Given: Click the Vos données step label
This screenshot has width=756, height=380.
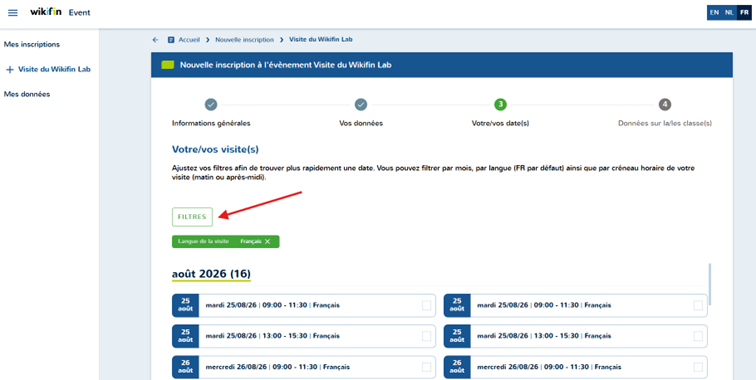Looking at the screenshot, I should tap(361, 123).
